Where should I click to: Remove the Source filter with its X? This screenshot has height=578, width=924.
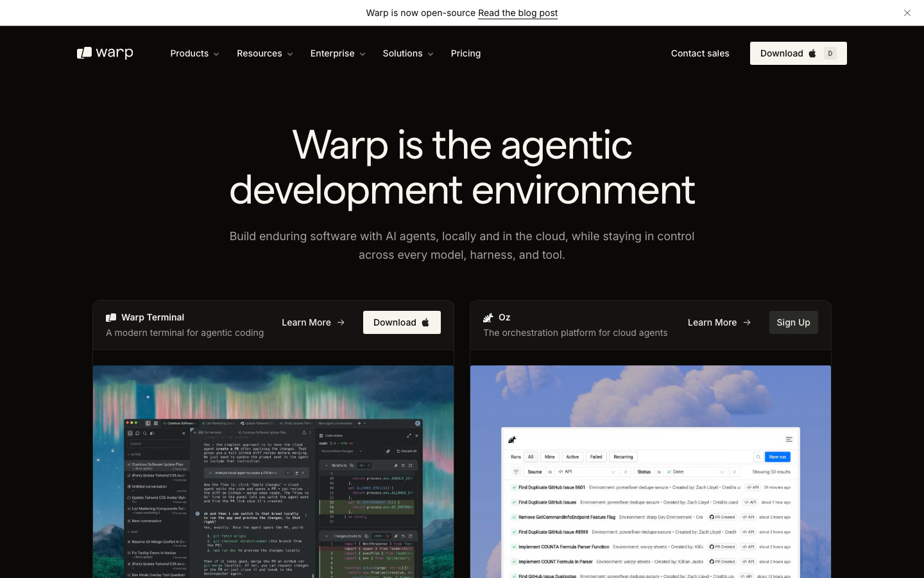coord(626,472)
